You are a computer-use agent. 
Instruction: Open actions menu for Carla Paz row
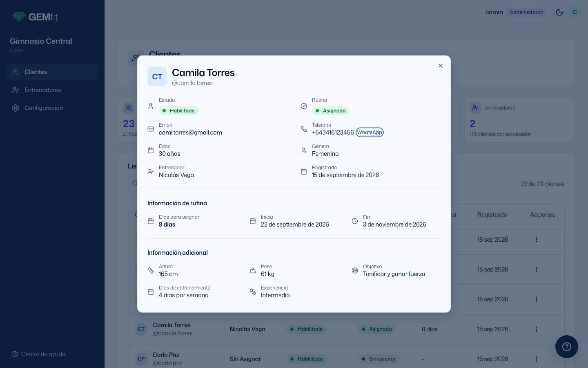(537, 359)
